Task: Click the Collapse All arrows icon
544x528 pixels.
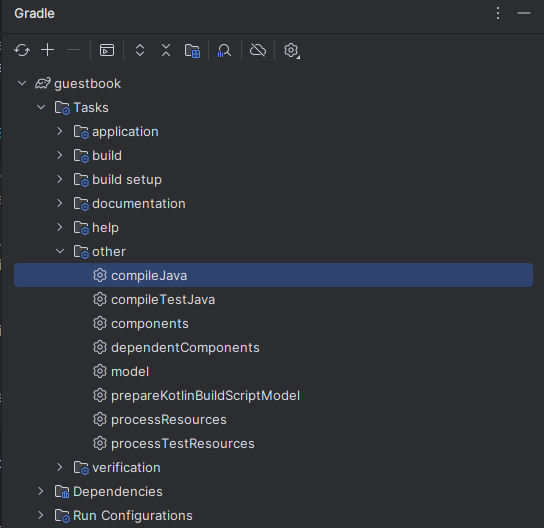Action: (166, 50)
